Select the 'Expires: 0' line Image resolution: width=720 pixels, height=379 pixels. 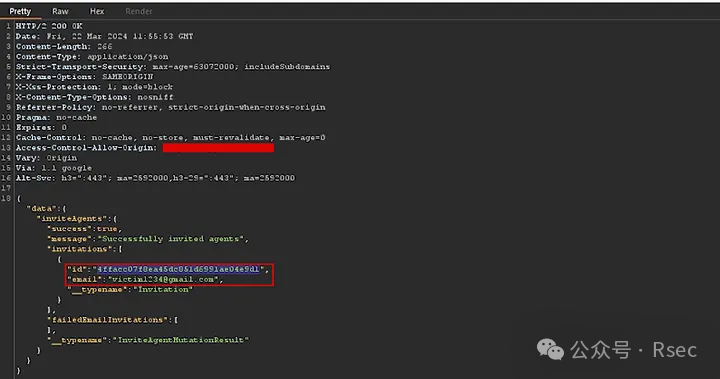[41, 127]
